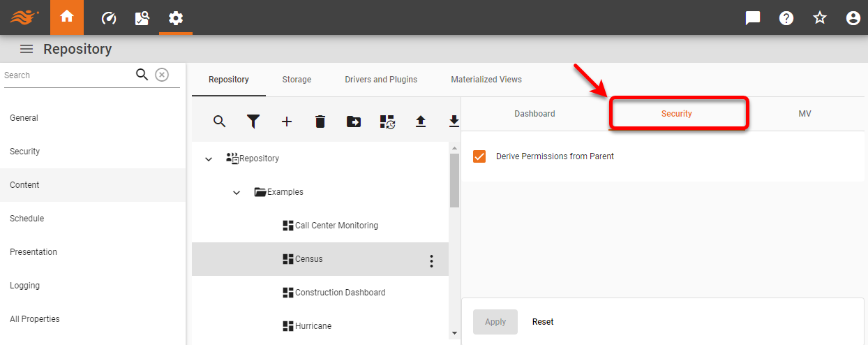This screenshot has width=868, height=345.
Task: Open the help question mark icon
Action: click(x=786, y=18)
